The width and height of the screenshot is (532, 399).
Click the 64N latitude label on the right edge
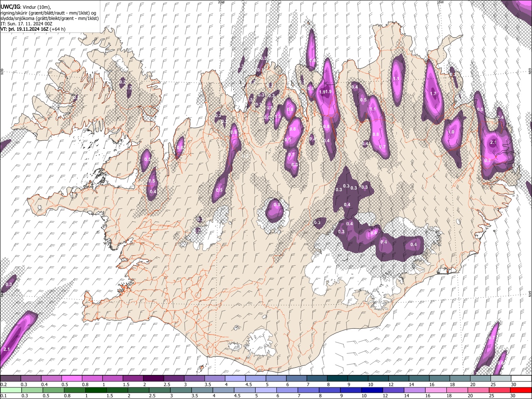[x=530, y=293]
